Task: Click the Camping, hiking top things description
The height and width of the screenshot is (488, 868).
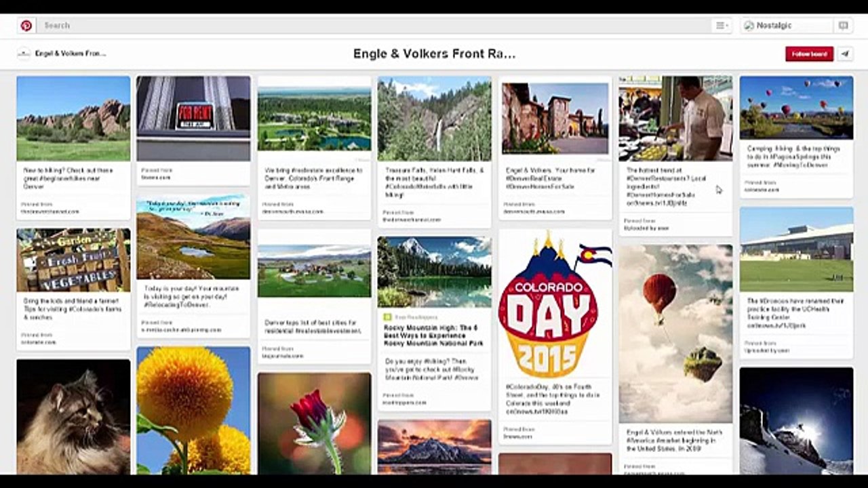Action: coord(794,156)
